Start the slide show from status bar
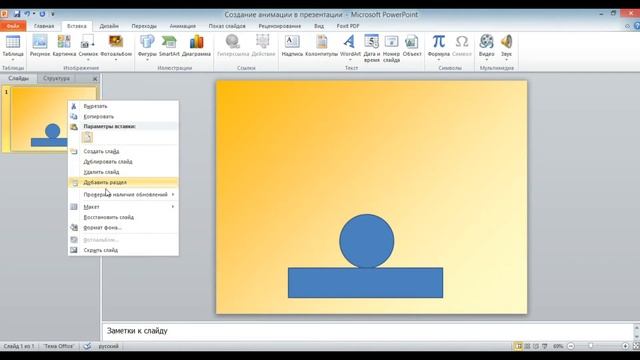This screenshot has height=360, width=640. coord(544,346)
